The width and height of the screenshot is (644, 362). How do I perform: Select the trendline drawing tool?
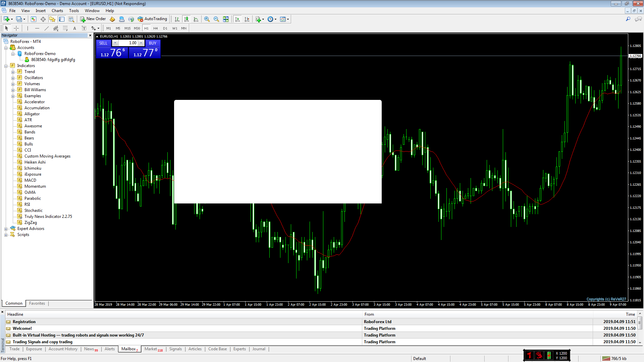46,28
